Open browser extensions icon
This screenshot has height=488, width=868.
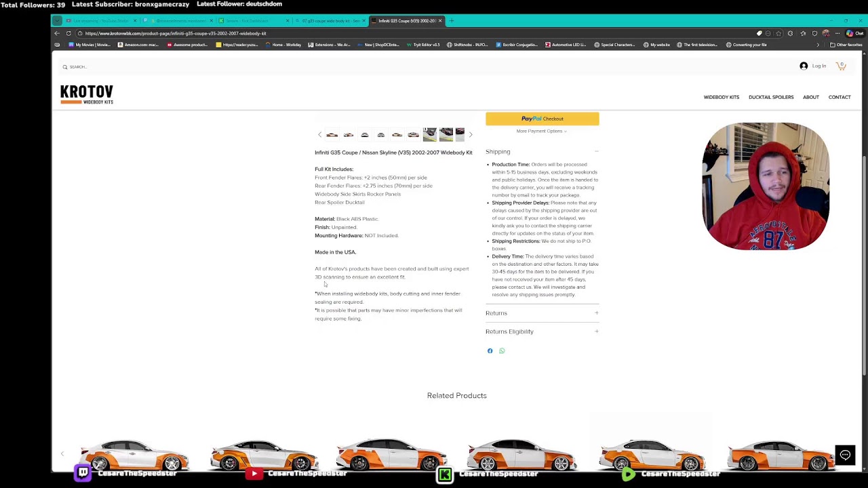[790, 33]
